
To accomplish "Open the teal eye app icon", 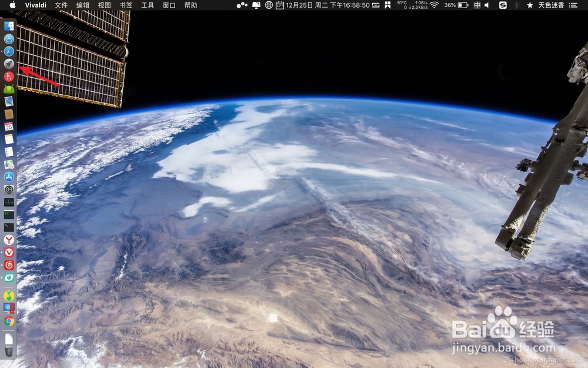I will coord(9,277).
